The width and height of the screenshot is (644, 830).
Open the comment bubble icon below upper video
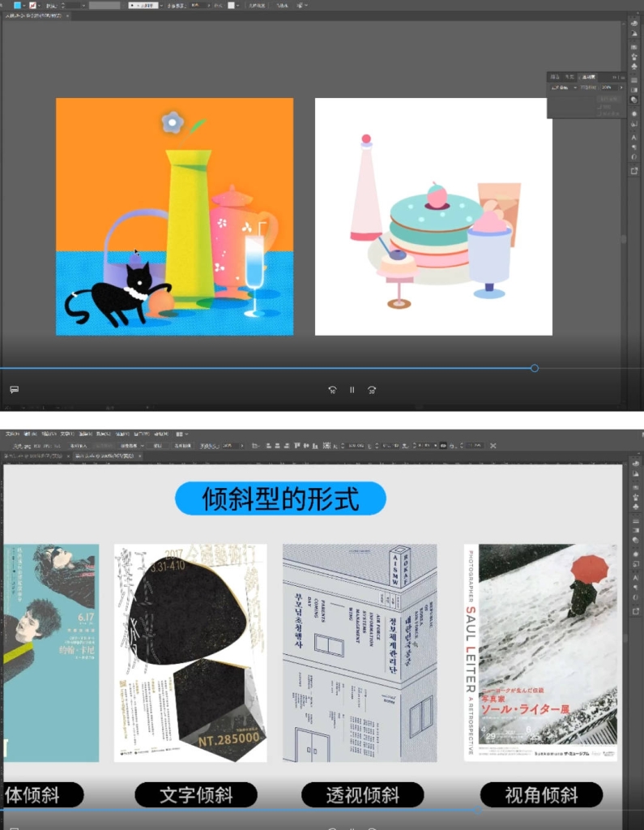(x=14, y=390)
